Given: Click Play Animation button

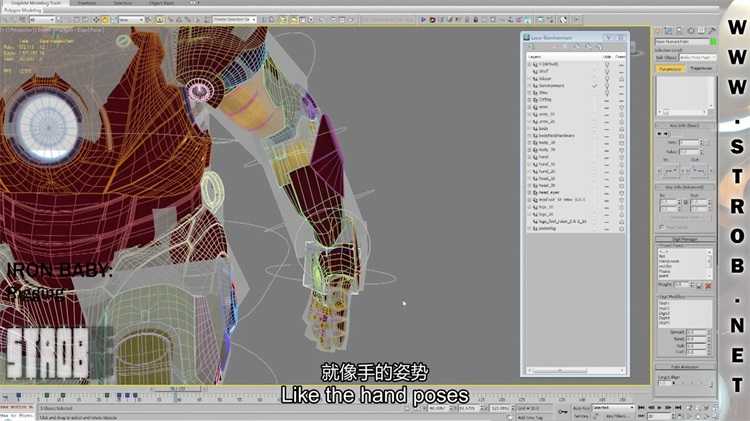Looking at the screenshot, I should pos(660,408).
